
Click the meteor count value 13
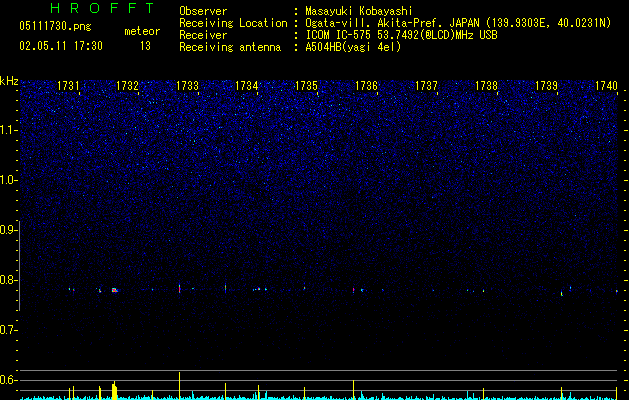pyautogui.click(x=145, y=46)
